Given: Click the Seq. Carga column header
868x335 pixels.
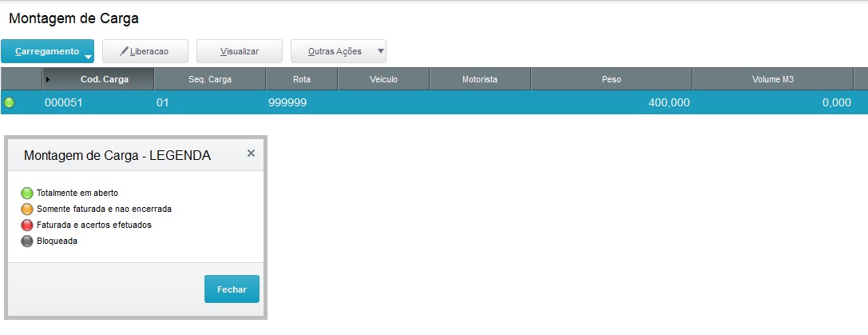Looking at the screenshot, I should tap(210, 79).
